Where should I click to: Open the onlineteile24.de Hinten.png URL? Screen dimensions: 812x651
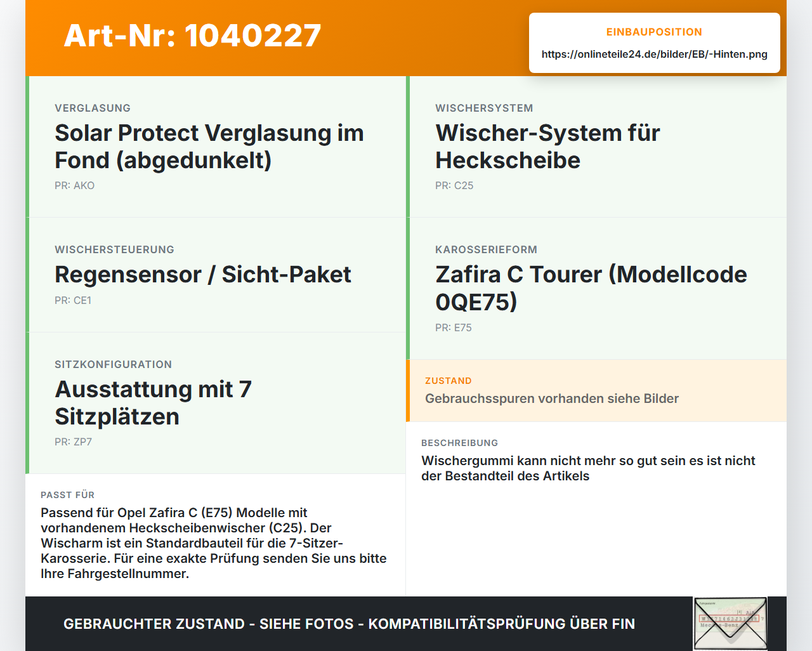point(654,54)
